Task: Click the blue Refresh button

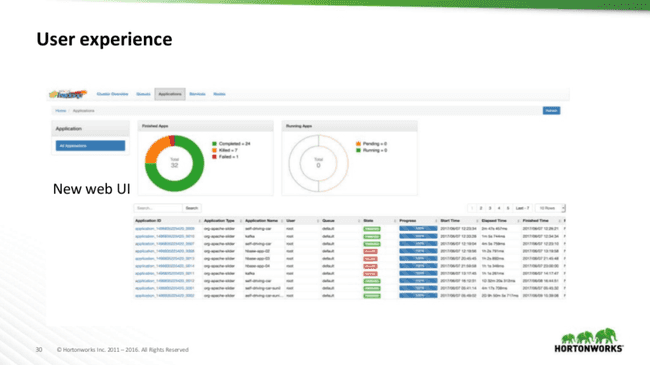Action: (x=551, y=111)
